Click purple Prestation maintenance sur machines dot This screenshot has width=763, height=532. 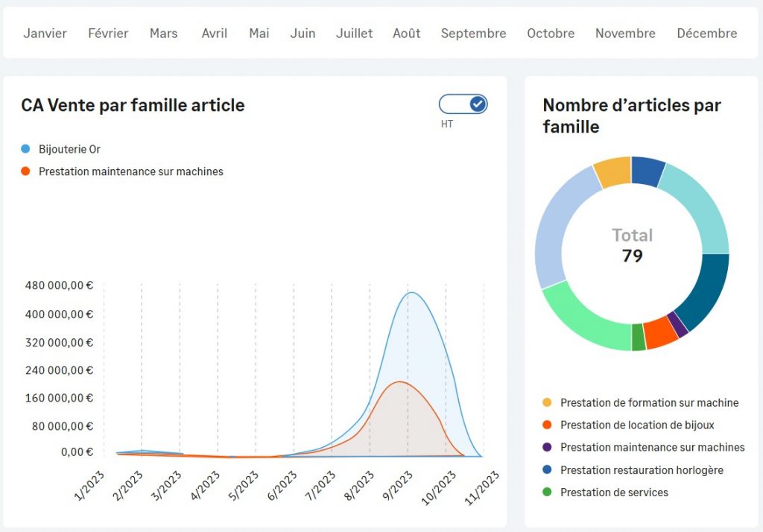click(548, 448)
